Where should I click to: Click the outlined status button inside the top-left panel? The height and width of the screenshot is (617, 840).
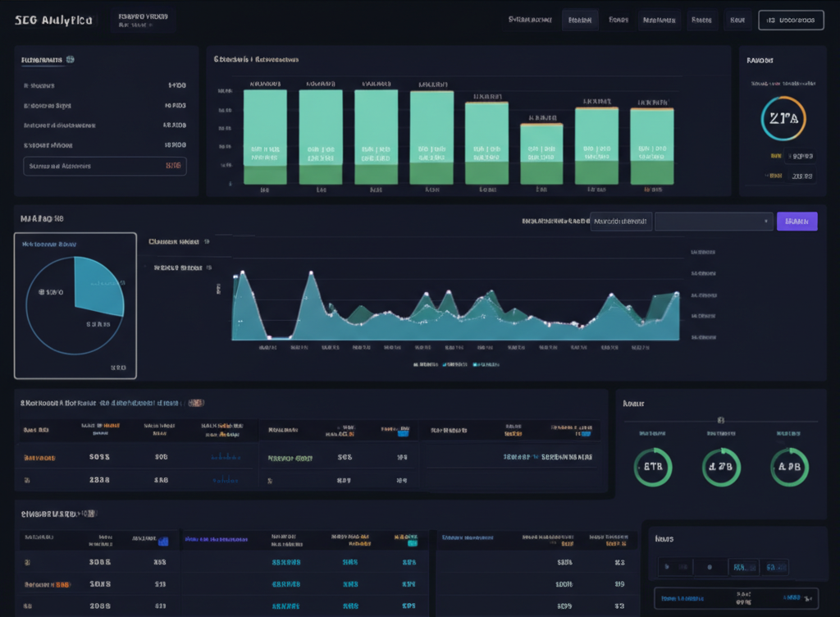pos(104,166)
